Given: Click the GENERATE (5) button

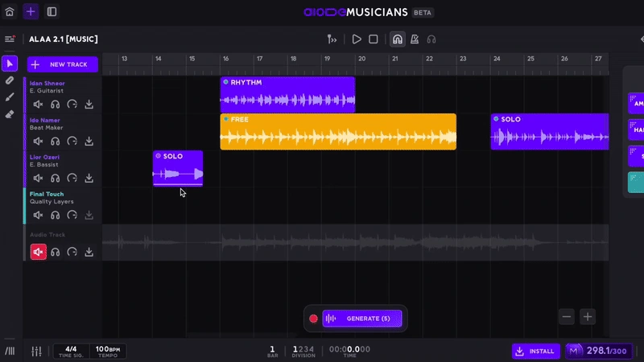Looking at the screenshot, I should pos(361,319).
